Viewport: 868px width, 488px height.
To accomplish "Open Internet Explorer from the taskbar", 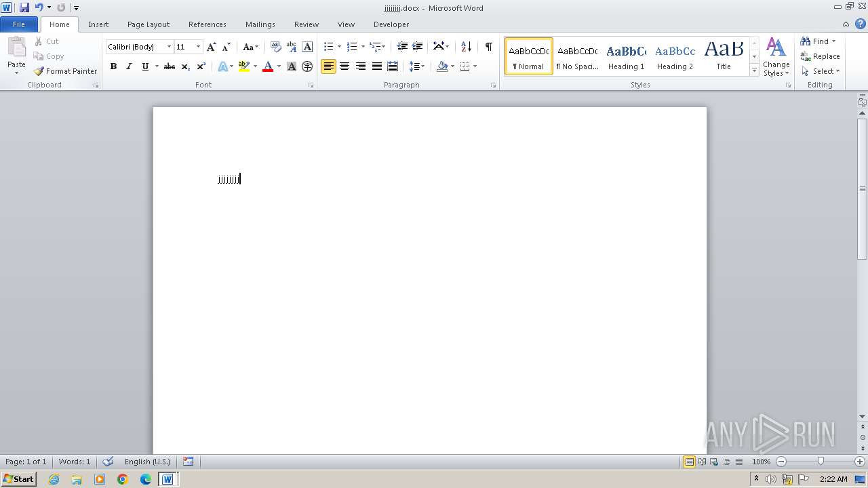I will pyautogui.click(x=54, y=479).
